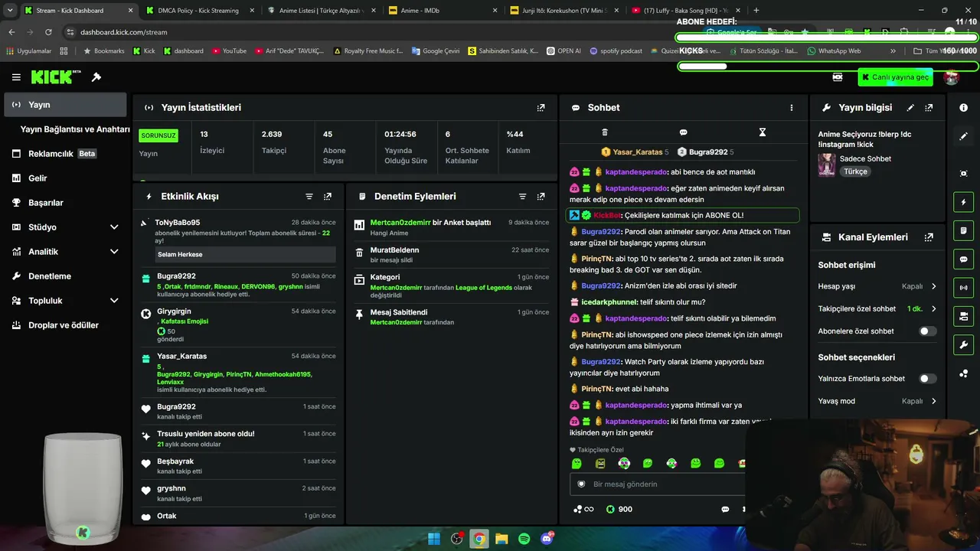This screenshot has width=980, height=551.
Task: Click the info icon in the right rail
Action: [x=963, y=108]
